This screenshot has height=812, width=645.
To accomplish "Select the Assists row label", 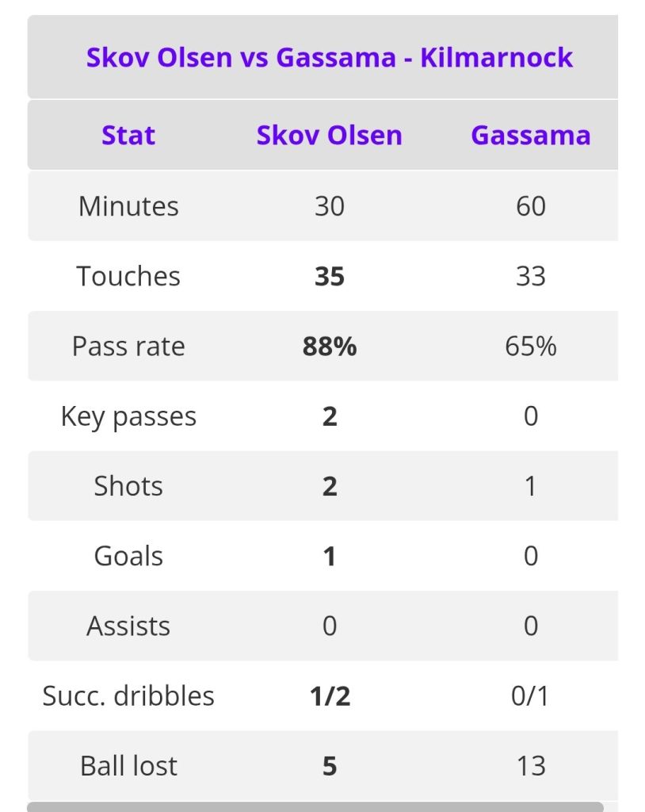I will [128, 626].
